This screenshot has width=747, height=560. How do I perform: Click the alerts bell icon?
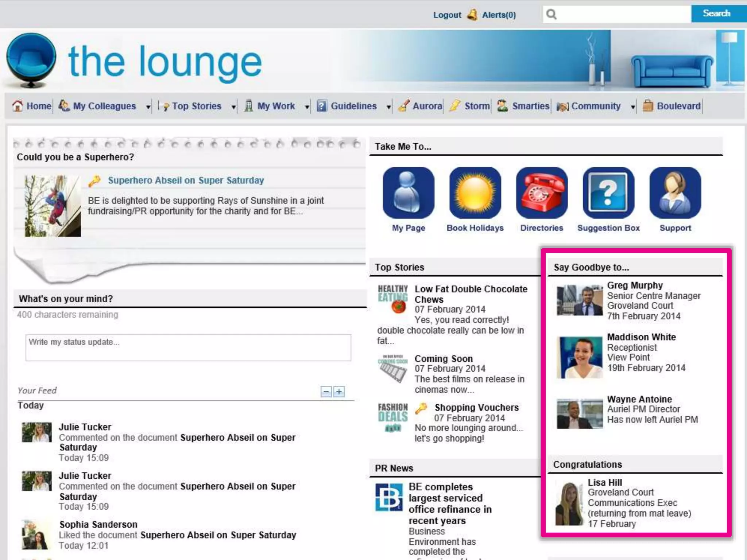[x=472, y=15]
